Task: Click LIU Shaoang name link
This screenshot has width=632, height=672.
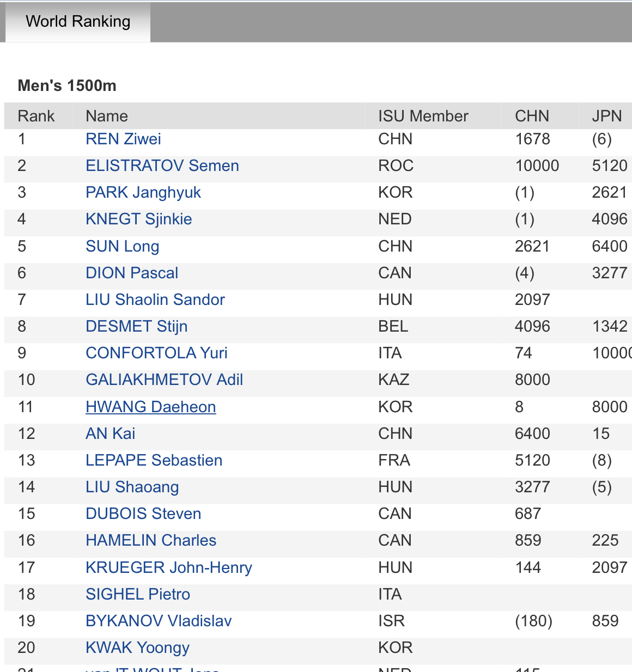Action: click(132, 487)
